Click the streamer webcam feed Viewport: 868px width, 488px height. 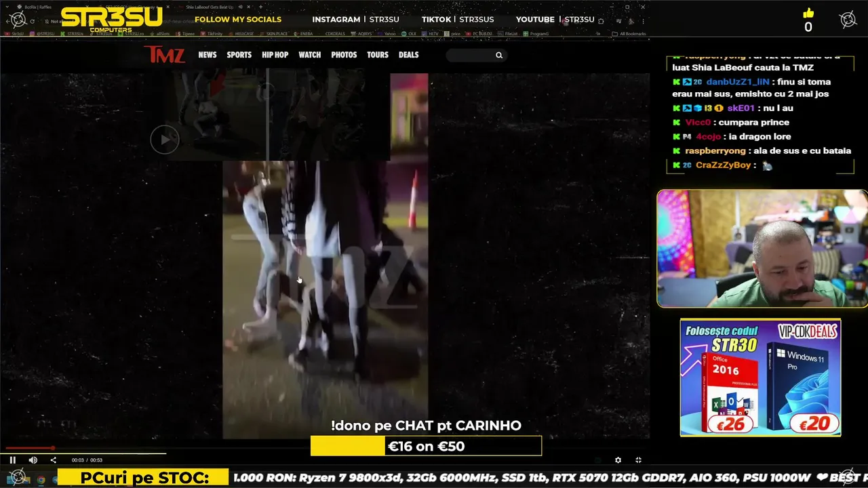click(x=762, y=248)
